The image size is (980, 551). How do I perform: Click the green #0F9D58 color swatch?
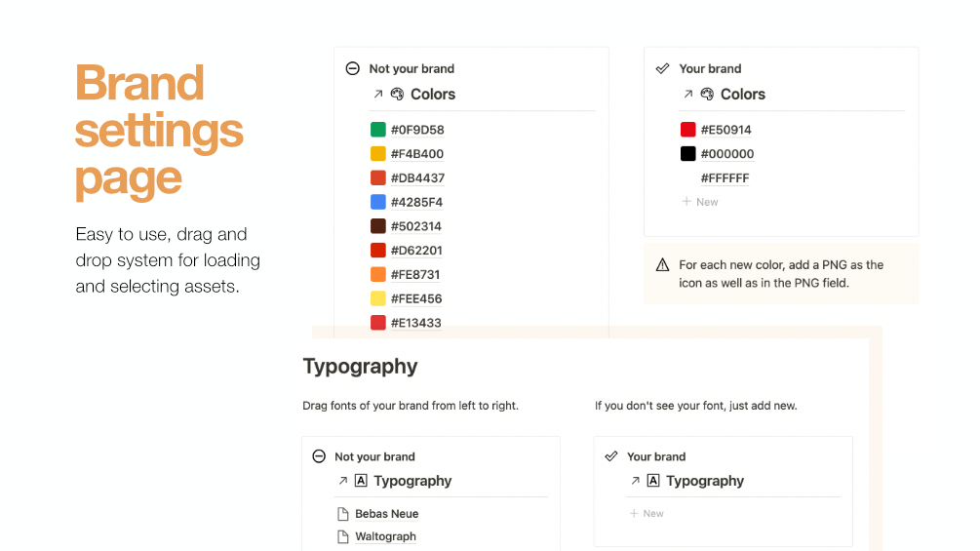tap(378, 130)
